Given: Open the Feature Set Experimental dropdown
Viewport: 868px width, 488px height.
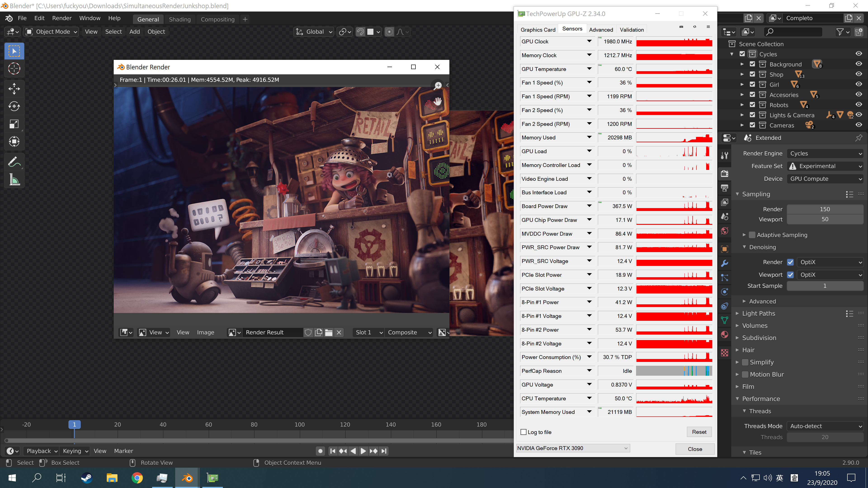Looking at the screenshot, I should pyautogui.click(x=825, y=166).
